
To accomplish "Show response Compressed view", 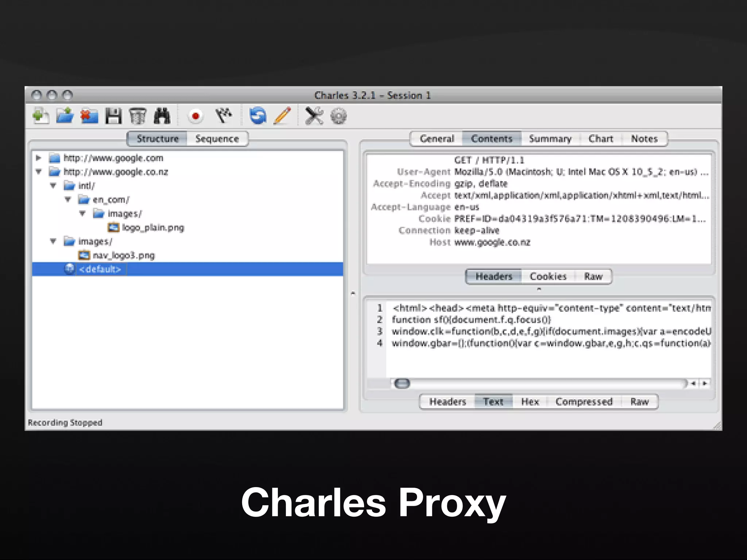I will tap(584, 401).
